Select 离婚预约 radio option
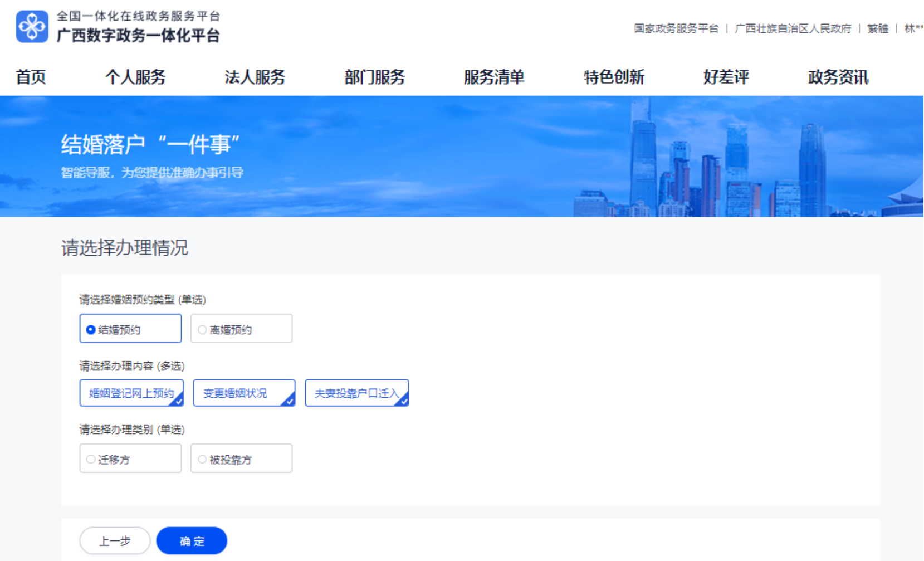Image resolution: width=924 pixels, height=561 pixels. pyautogui.click(x=241, y=329)
